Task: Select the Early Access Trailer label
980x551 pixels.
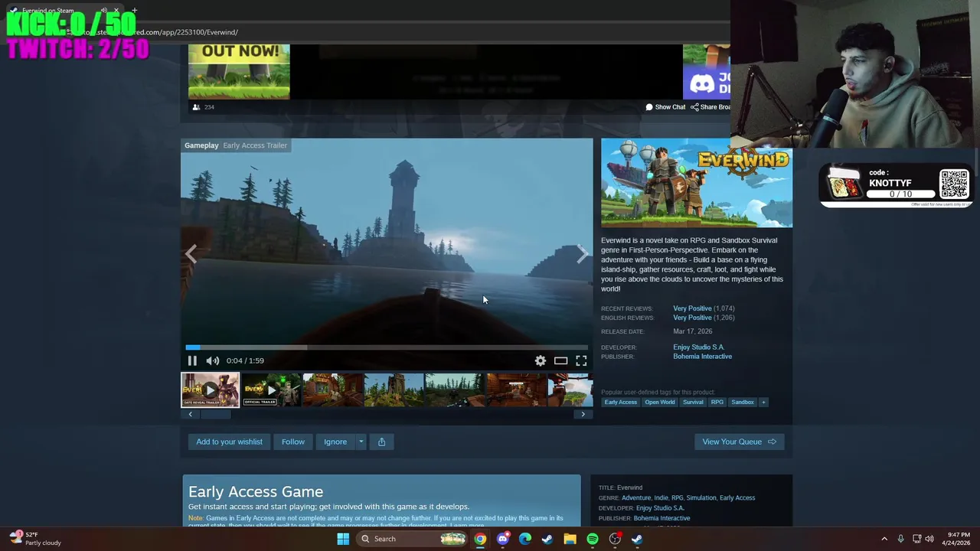Action: (255, 145)
